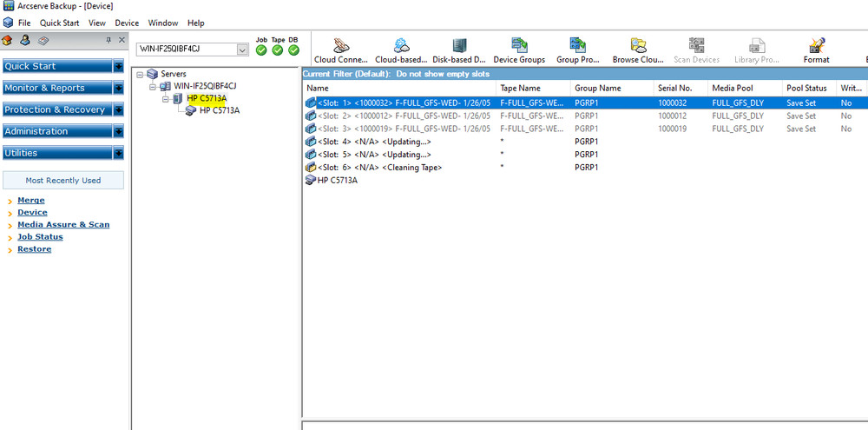The height and width of the screenshot is (430, 868).
Task: Open Browse Cloud toolbar icon
Action: coord(638,45)
